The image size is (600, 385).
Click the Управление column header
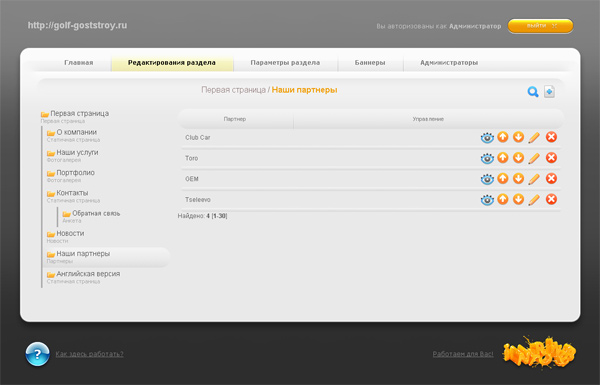[x=428, y=119]
